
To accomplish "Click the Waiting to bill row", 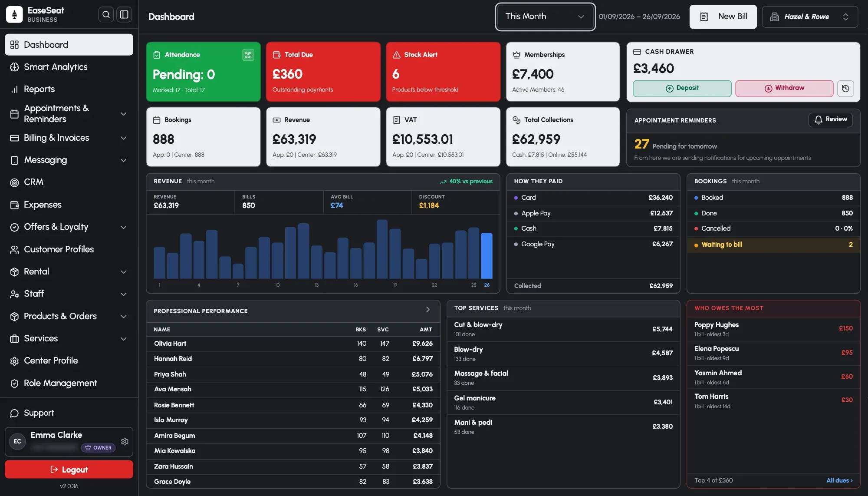I will click(773, 245).
